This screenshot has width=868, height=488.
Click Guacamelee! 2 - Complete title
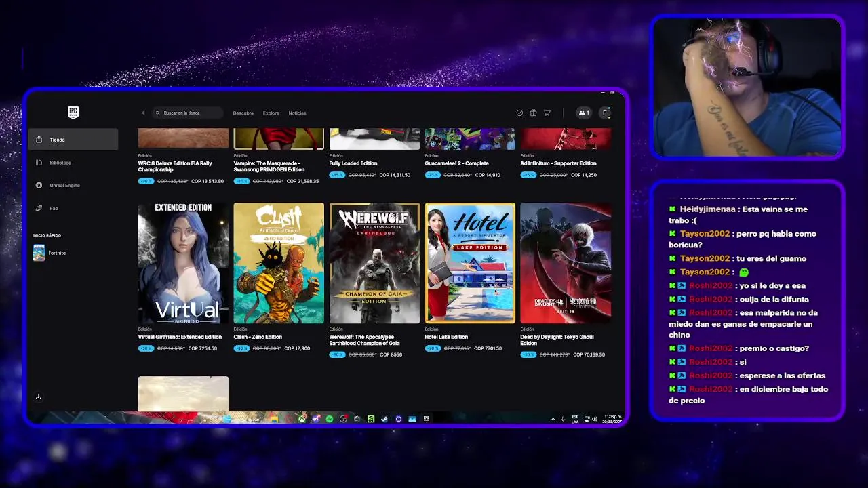point(457,163)
